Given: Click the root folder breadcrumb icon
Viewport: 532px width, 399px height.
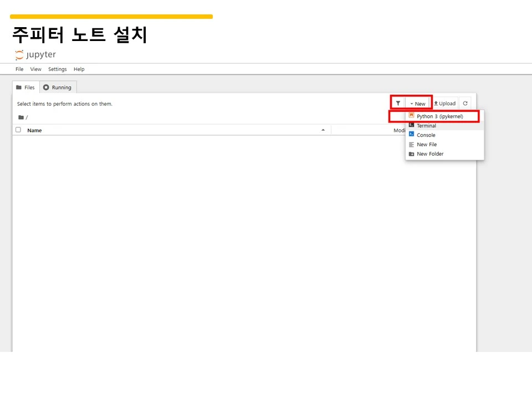Looking at the screenshot, I should tap(21, 117).
